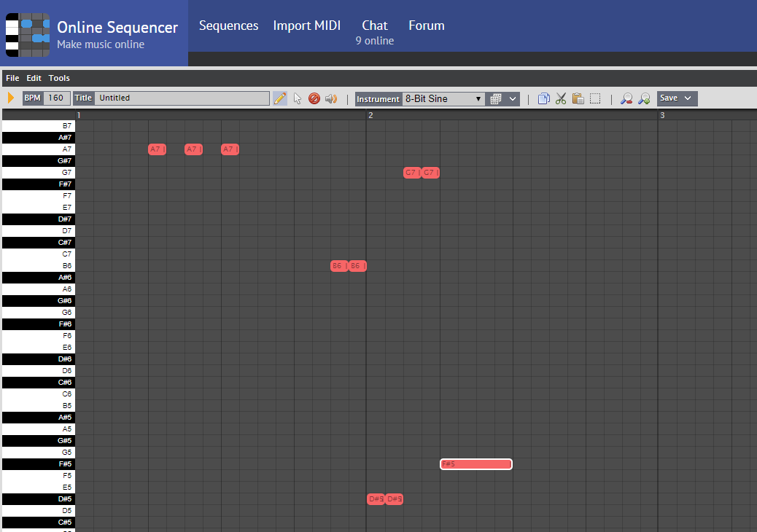Select the second D#5 note block
This screenshot has width=757, height=532.
click(394, 499)
